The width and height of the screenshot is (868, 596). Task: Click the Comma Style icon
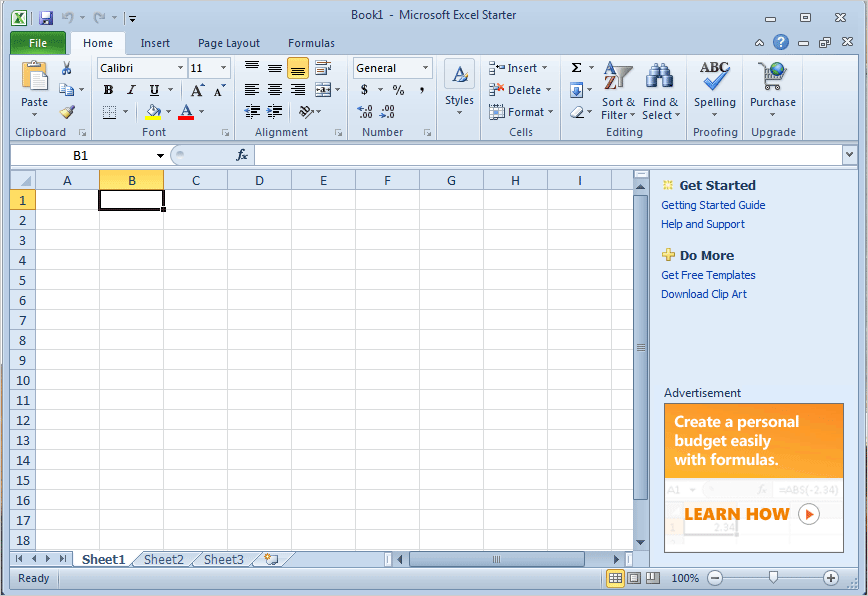tap(422, 90)
